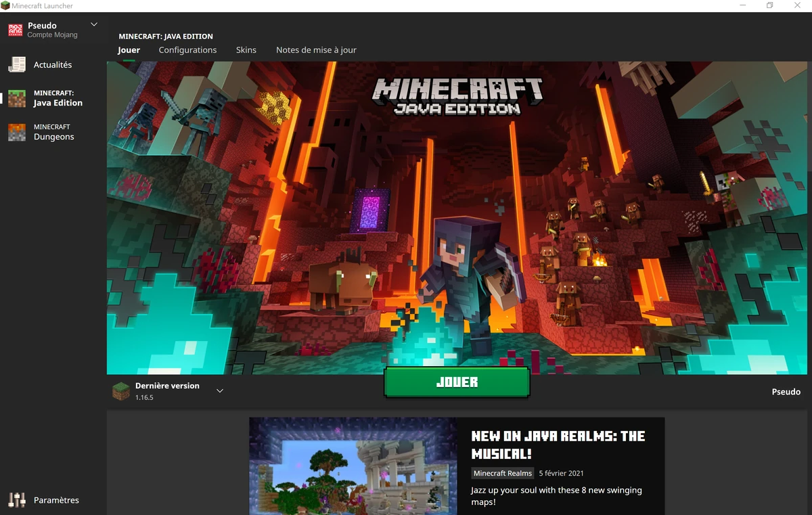Click the Minecraft Launcher title bar icon
The height and width of the screenshot is (515, 812).
tap(6, 5)
